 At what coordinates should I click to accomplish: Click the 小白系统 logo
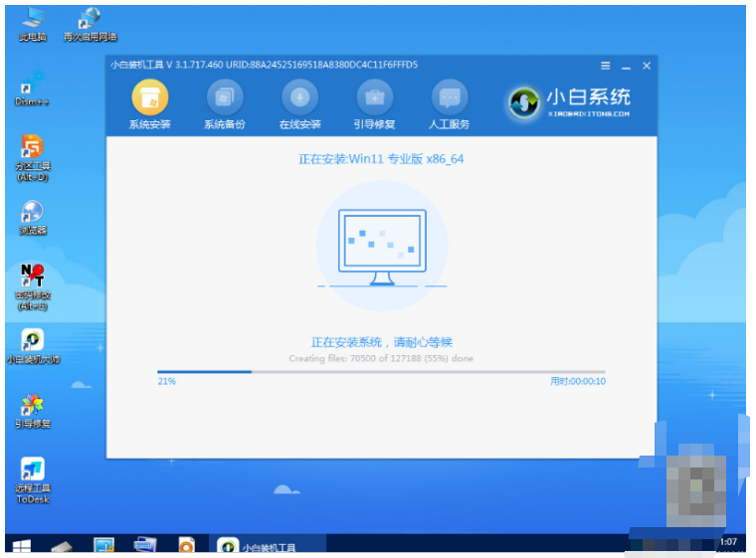[569, 102]
